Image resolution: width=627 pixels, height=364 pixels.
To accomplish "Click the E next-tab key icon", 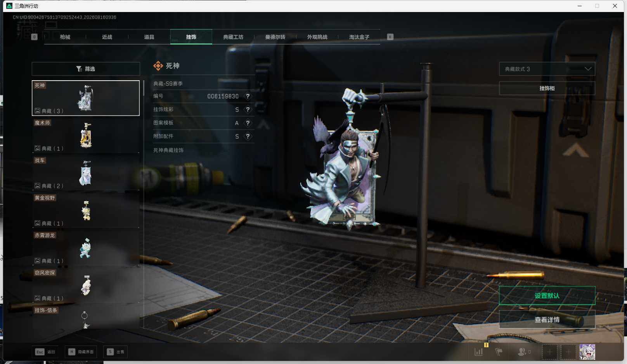I will pos(390,37).
